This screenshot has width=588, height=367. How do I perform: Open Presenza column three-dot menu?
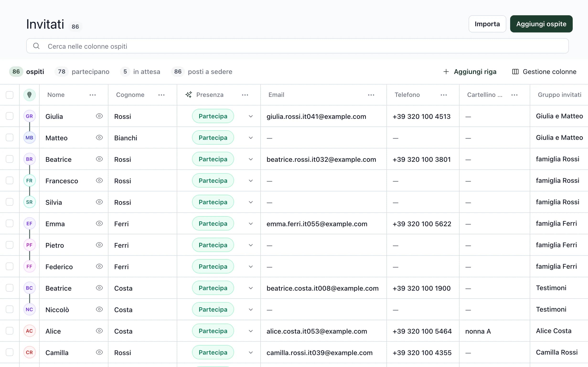(245, 95)
